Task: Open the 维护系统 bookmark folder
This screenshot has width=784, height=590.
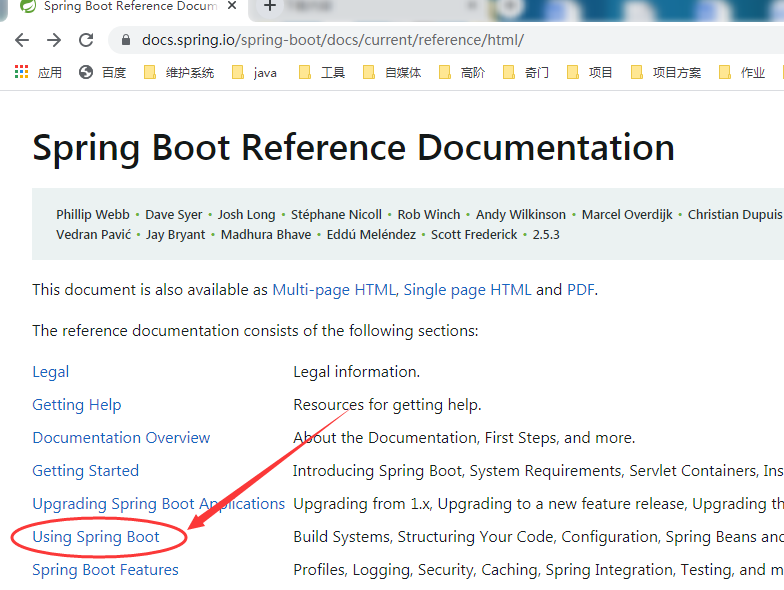Action: tap(179, 72)
